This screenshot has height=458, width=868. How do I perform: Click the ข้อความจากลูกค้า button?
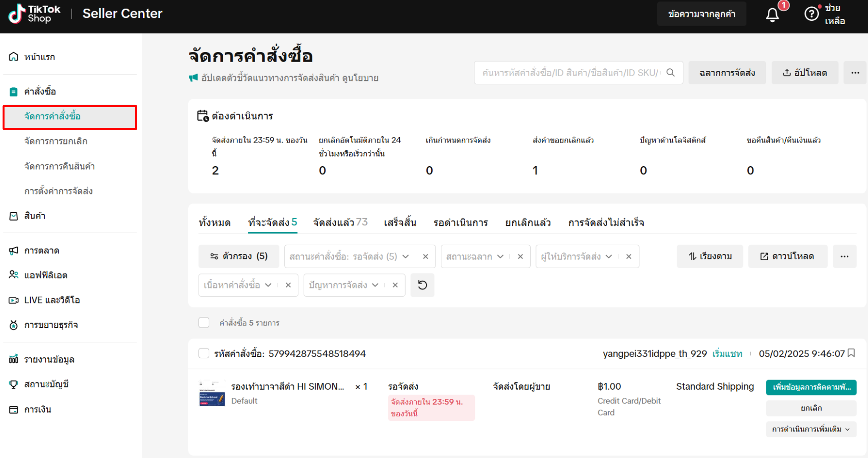tap(702, 14)
